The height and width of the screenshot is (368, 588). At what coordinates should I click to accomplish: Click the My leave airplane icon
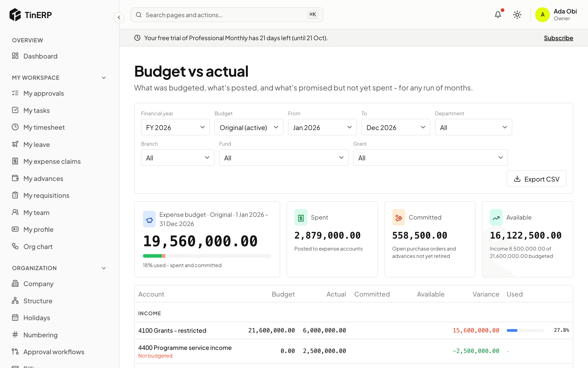[15, 144]
